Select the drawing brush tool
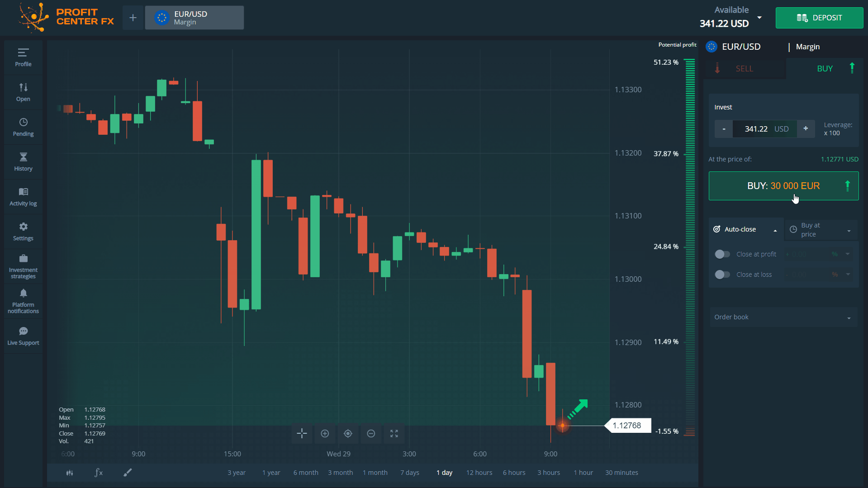868x488 pixels. click(x=128, y=473)
